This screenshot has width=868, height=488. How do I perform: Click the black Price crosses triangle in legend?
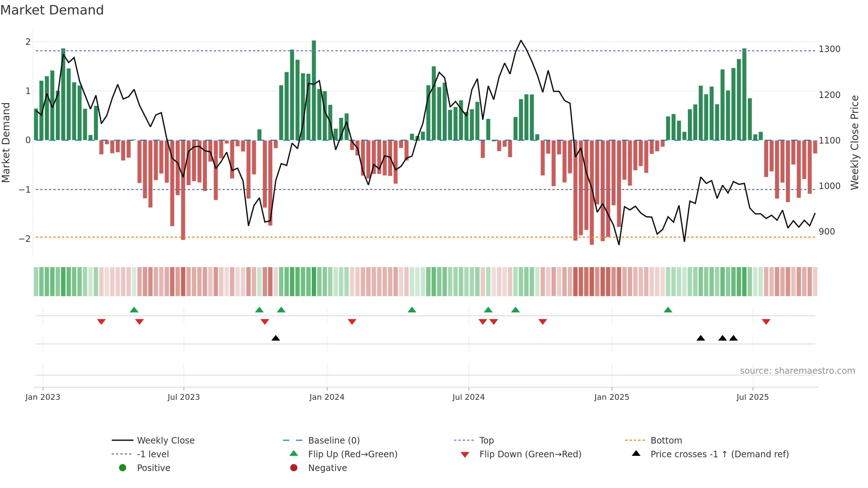tap(636, 453)
